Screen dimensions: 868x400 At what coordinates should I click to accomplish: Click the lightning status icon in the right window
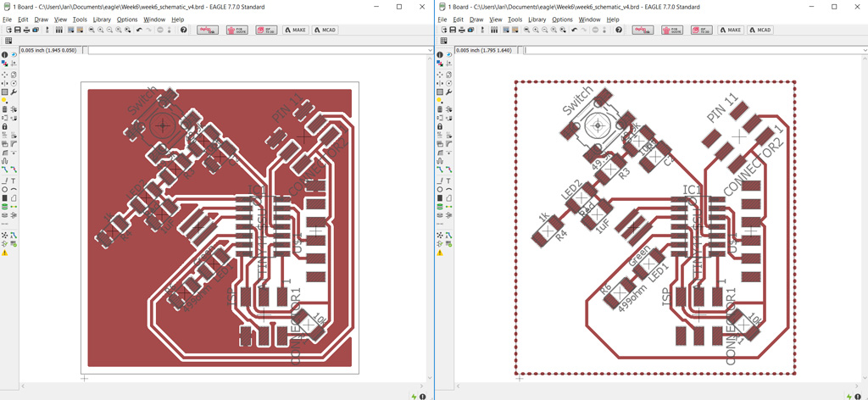(849, 397)
